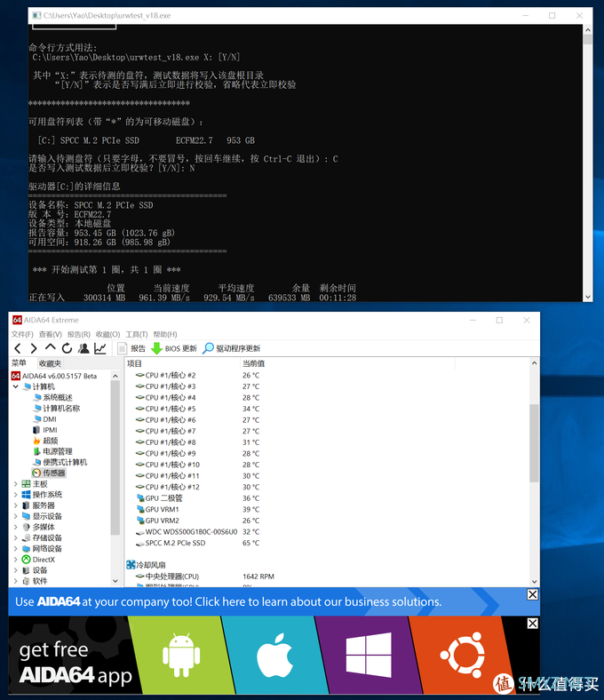Select 系统概述 in the tree

point(58,397)
